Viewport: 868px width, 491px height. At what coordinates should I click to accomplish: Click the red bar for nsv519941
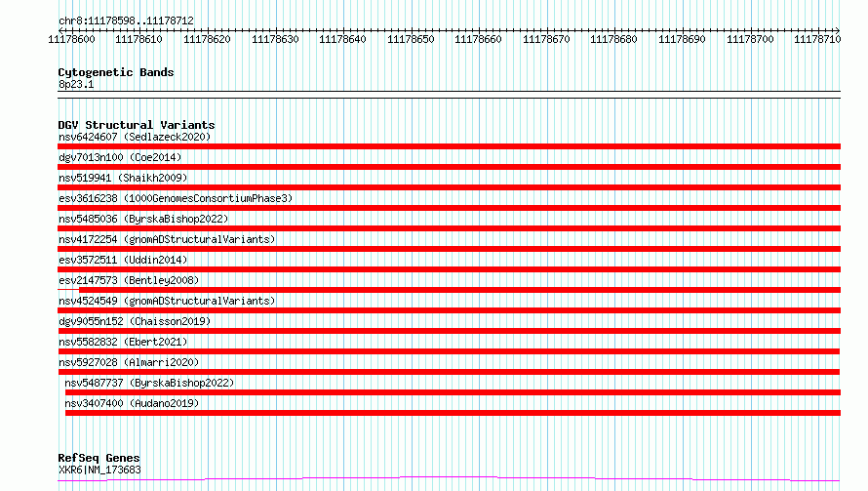point(449,187)
